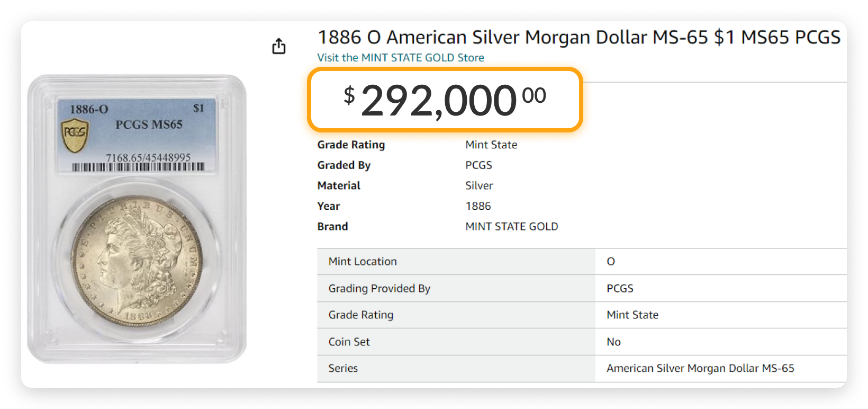Select the Brand value MINT STATE GOLD
The width and height of the screenshot is (868, 409).
pyautogui.click(x=511, y=226)
